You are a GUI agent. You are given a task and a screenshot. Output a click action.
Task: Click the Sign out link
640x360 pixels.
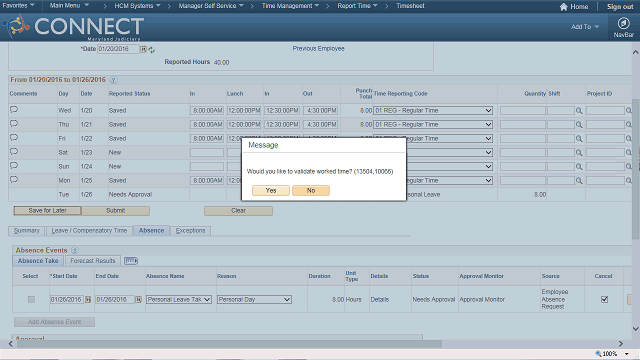(x=620, y=7)
